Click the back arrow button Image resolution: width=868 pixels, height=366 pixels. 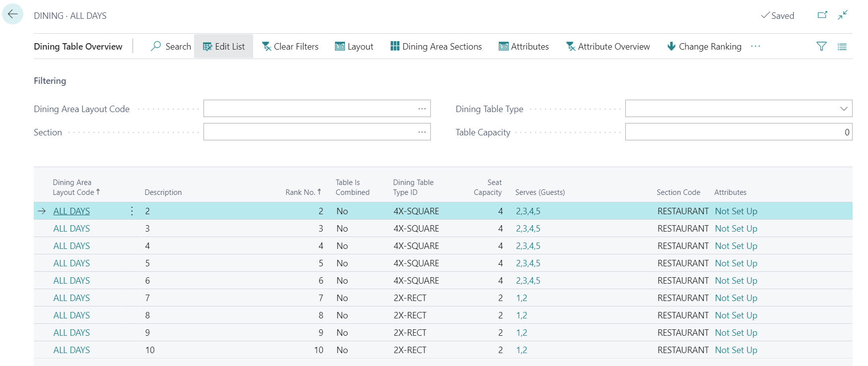point(12,14)
